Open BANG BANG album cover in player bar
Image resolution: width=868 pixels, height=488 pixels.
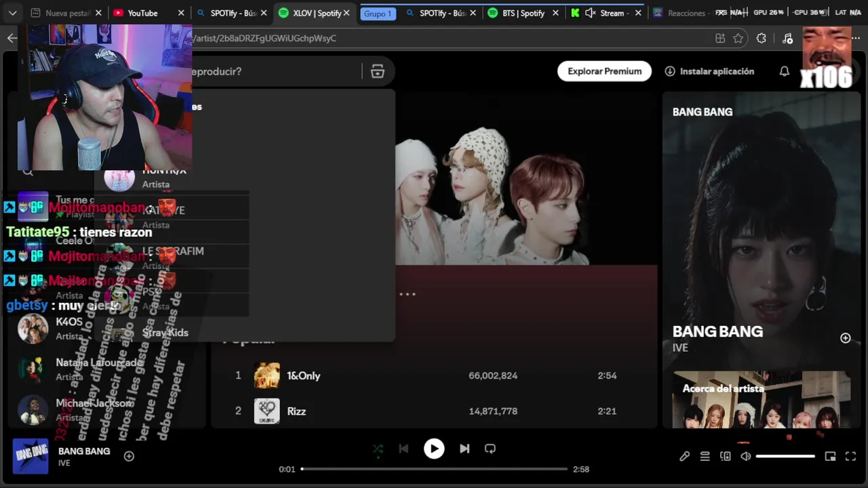point(31,456)
